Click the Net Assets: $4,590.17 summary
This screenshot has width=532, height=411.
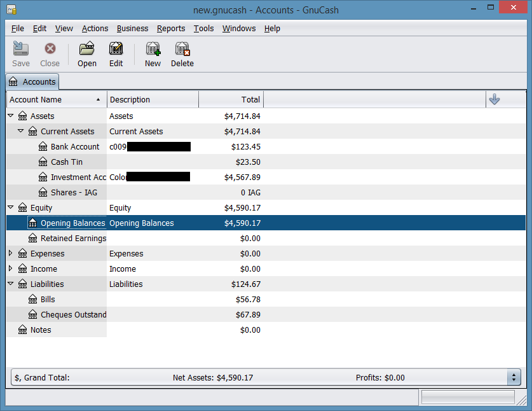coord(213,378)
